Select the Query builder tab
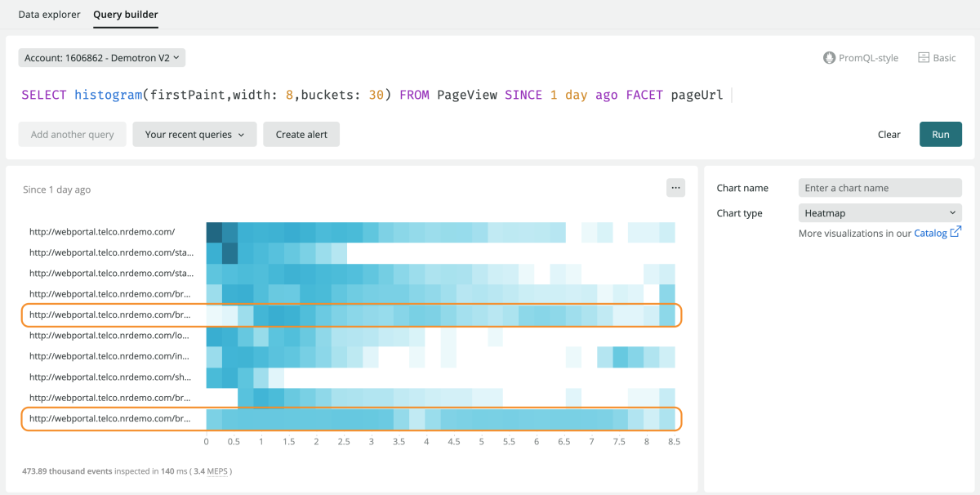980x495 pixels. point(126,15)
